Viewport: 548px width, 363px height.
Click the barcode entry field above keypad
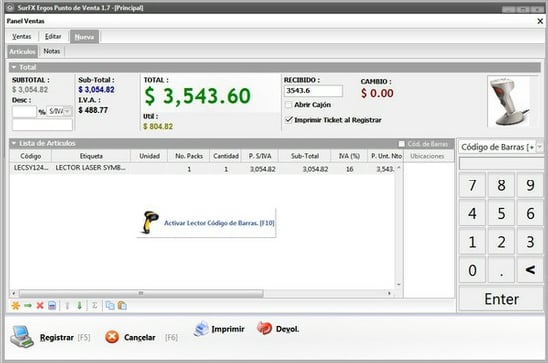(x=500, y=164)
